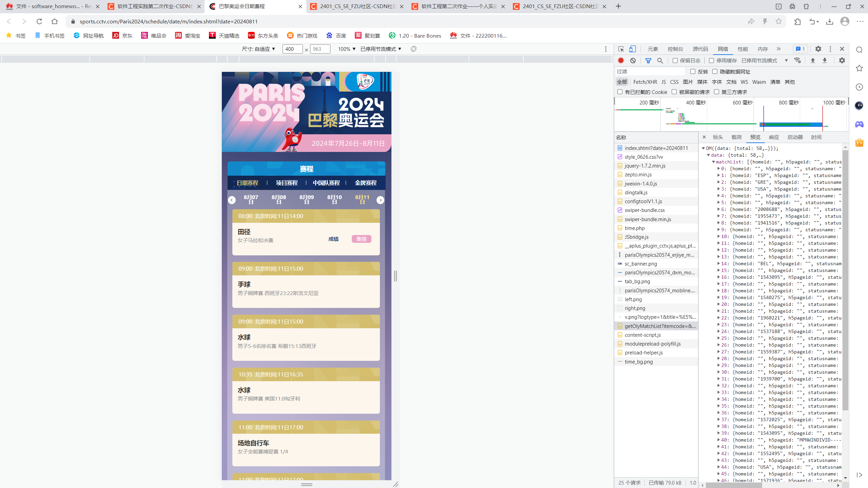The width and height of the screenshot is (868, 488).
Task: Switch to the 控制台 panel
Action: coord(675,49)
